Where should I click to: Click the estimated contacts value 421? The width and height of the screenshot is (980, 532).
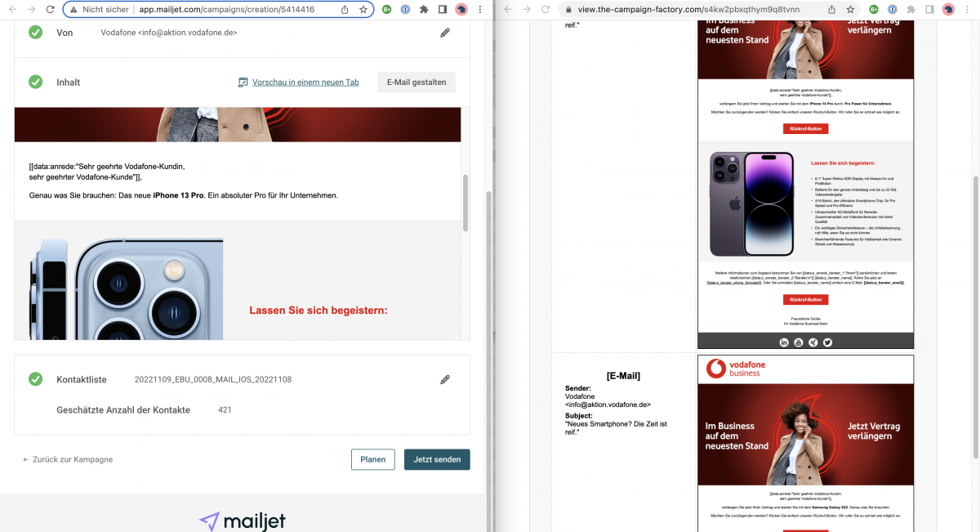click(225, 409)
